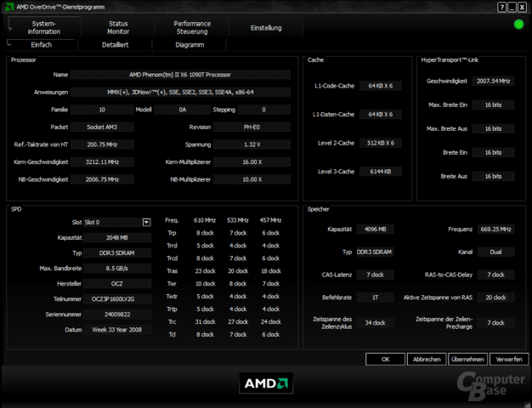Click the green status indicator light
The width and height of the screenshot is (532, 408).
[x=518, y=25]
